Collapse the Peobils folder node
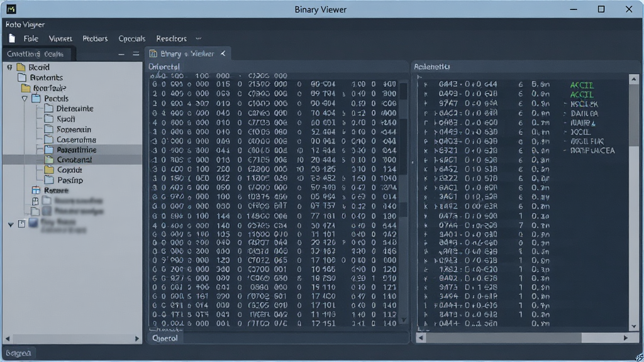This screenshot has width=644, height=362. coord(25,99)
